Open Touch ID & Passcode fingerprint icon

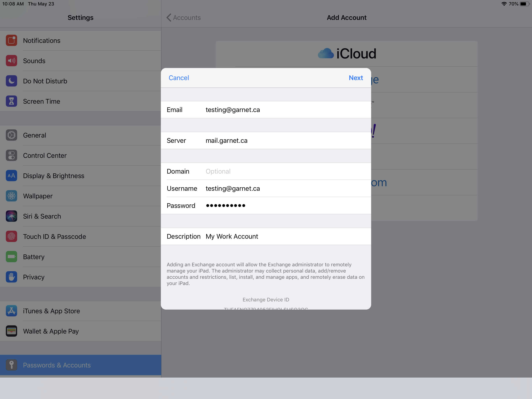(x=11, y=237)
